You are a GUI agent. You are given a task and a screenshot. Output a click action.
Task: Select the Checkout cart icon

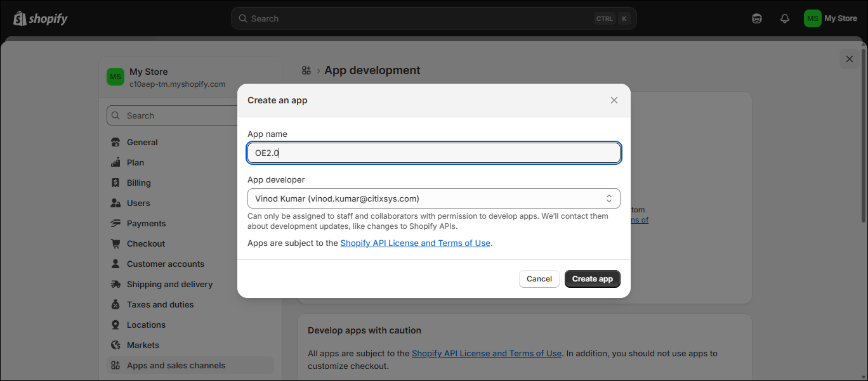[x=115, y=244]
